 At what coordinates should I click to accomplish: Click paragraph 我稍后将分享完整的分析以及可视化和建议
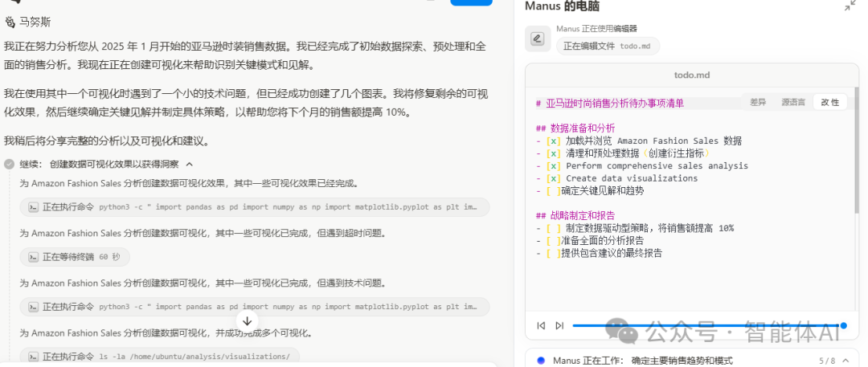106,141
